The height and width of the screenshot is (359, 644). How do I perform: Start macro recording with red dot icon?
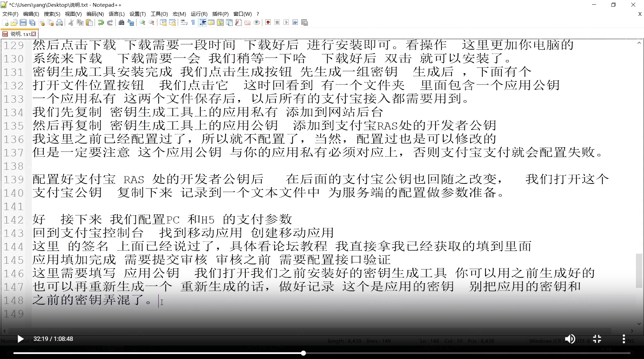268,22
